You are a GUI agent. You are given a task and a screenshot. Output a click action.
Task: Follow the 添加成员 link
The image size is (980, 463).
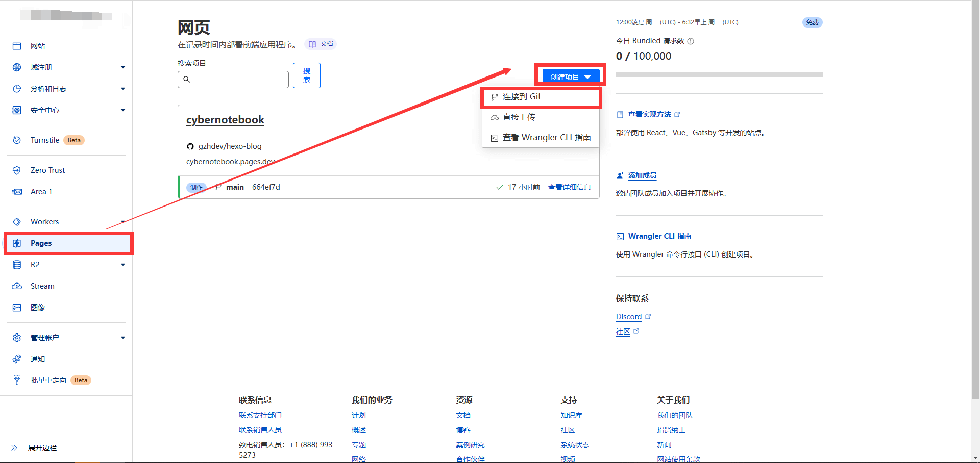click(x=643, y=176)
